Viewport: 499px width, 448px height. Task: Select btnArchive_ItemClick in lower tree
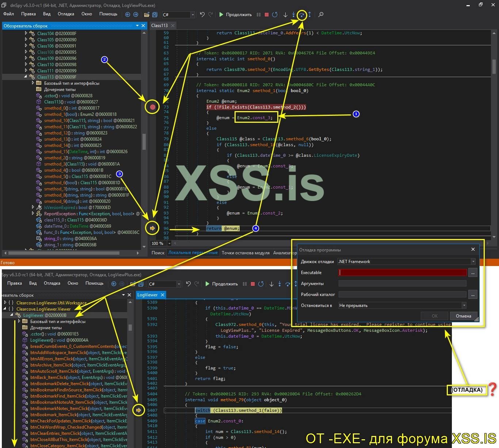[79, 365]
